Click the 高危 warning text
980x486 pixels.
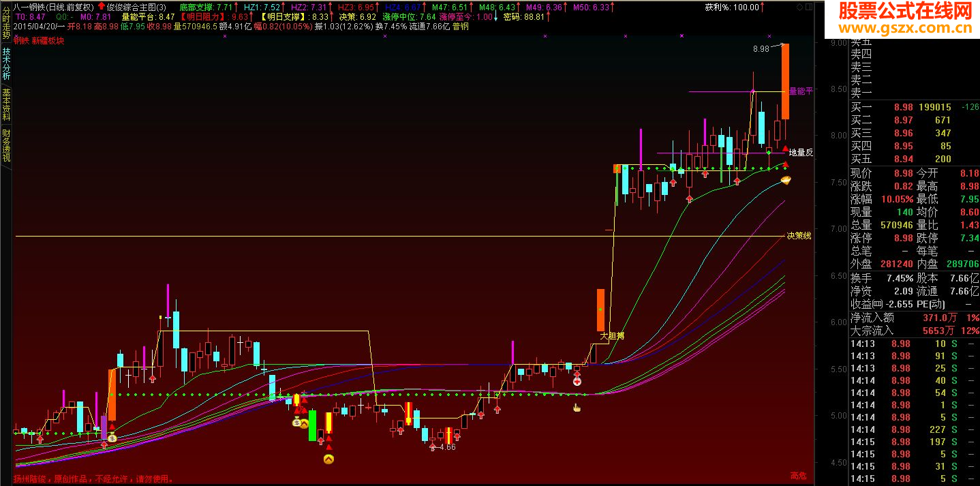click(x=798, y=476)
